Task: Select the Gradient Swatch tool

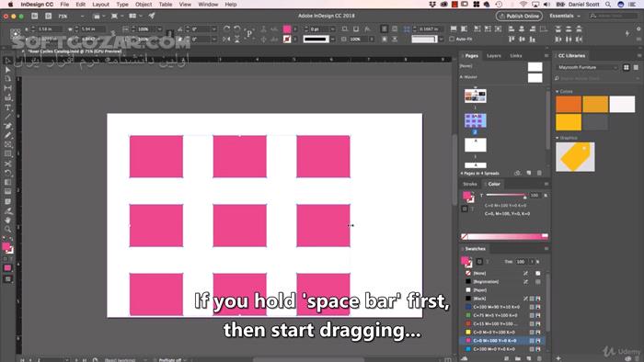Action: (x=7, y=182)
